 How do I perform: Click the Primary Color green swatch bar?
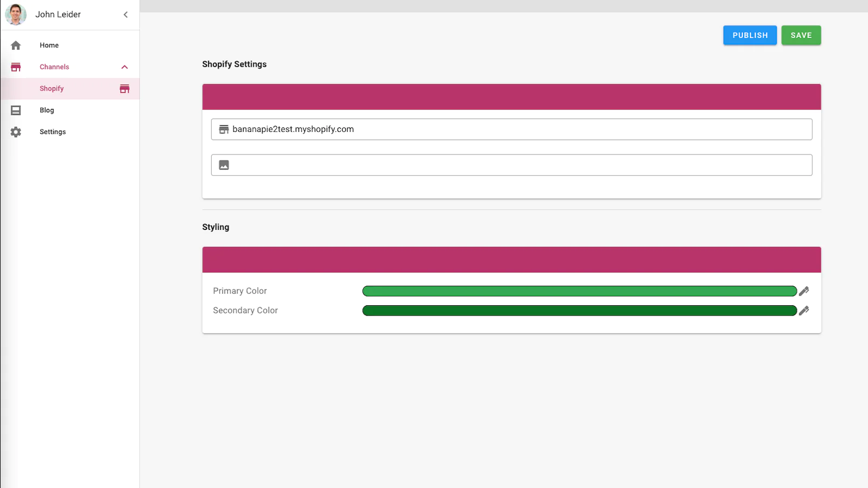tap(579, 291)
